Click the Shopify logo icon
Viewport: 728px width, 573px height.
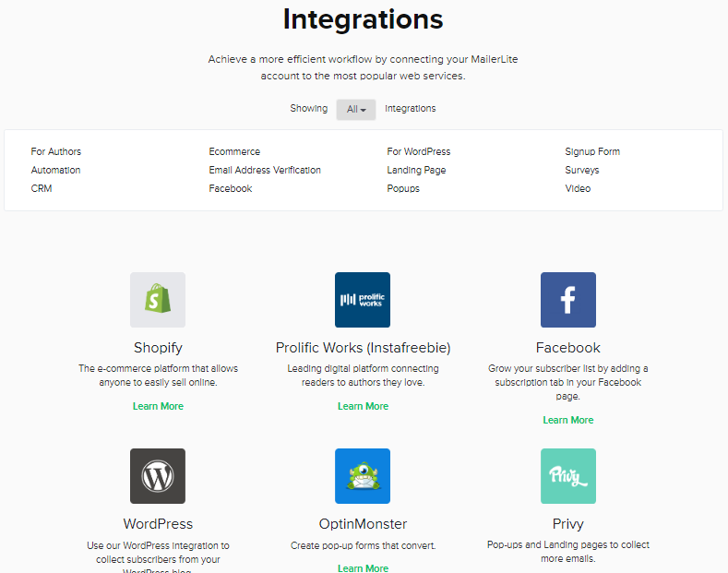[x=158, y=300]
